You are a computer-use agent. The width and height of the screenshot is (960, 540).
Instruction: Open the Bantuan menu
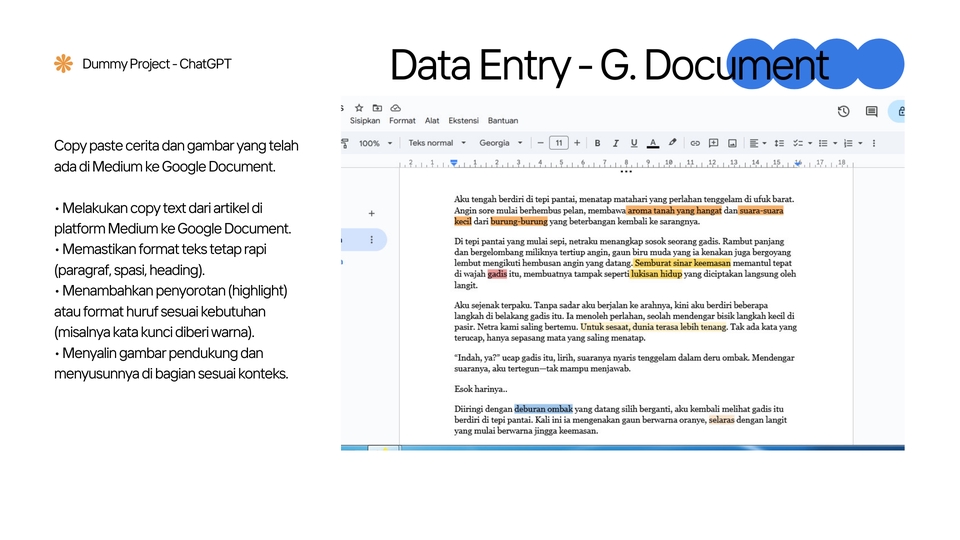point(503,121)
